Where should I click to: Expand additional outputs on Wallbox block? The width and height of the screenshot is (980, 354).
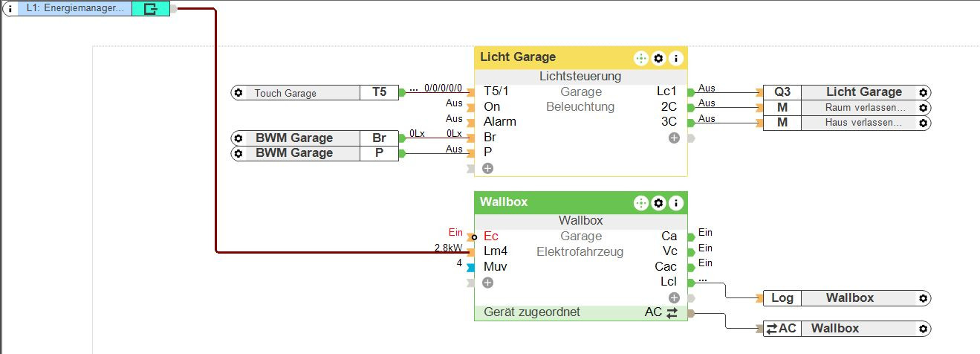click(x=674, y=297)
